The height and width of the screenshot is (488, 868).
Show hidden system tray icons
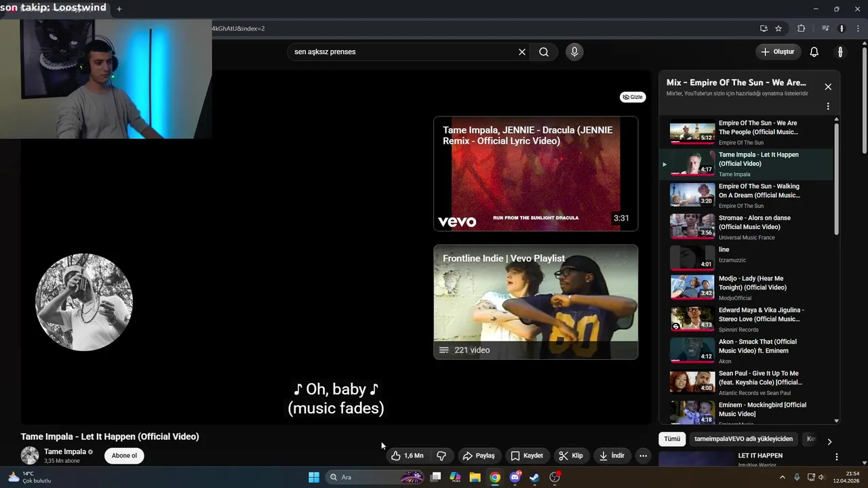click(x=782, y=477)
